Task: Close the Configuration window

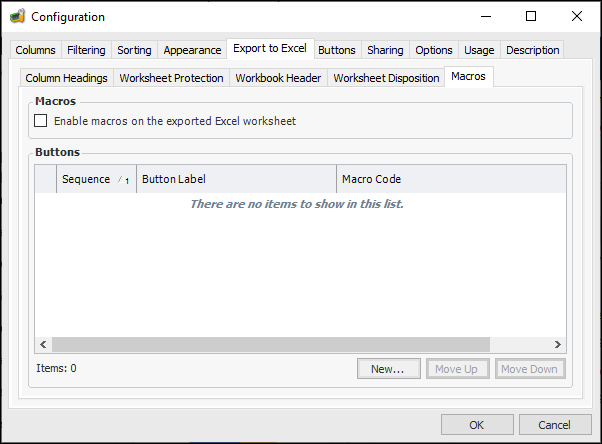Action: click(577, 17)
